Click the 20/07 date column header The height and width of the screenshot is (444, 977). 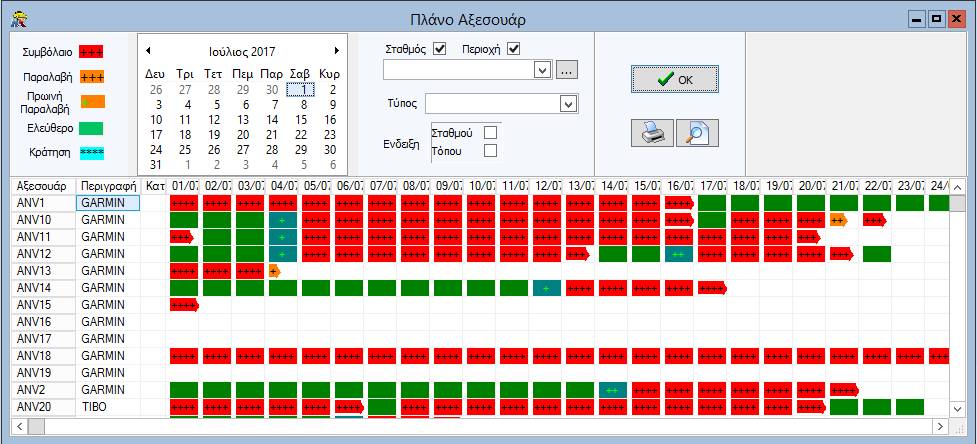coord(811,186)
